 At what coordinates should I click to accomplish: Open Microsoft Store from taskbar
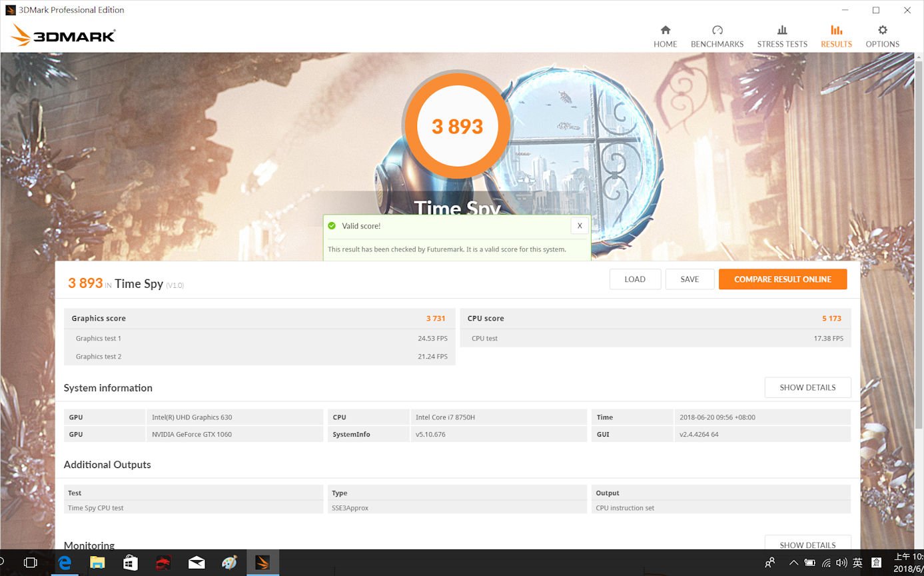click(131, 563)
